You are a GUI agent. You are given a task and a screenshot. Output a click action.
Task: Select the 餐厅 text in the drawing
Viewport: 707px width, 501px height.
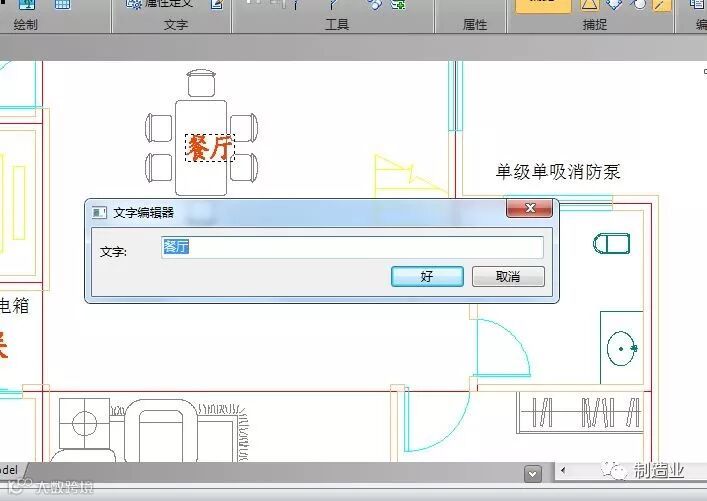[x=210, y=147]
